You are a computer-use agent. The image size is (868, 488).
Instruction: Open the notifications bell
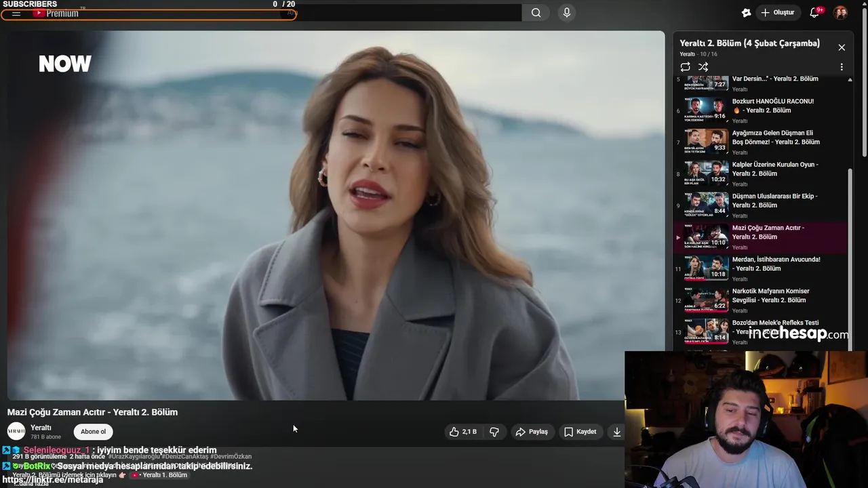pyautogui.click(x=814, y=13)
